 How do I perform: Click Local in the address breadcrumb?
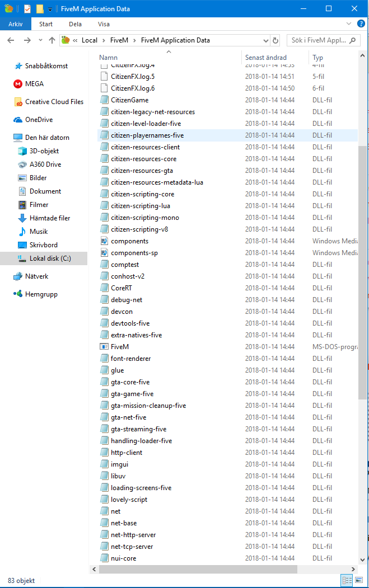pyautogui.click(x=90, y=40)
